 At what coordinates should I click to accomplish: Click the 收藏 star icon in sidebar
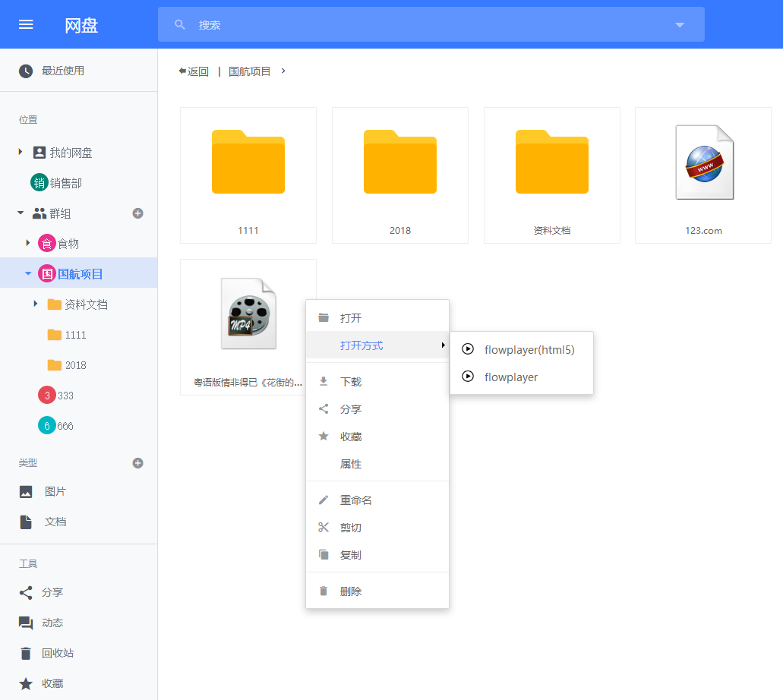tap(26, 683)
